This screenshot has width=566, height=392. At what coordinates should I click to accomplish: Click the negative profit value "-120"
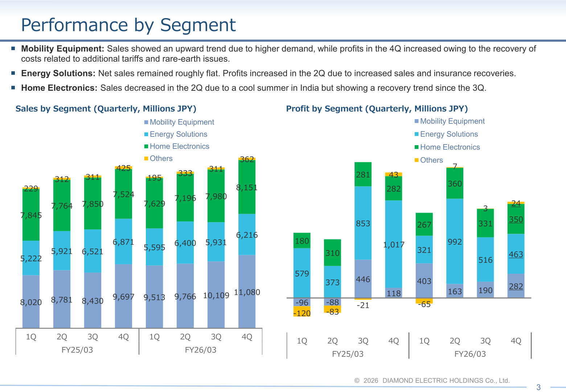click(x=302, y=313)
